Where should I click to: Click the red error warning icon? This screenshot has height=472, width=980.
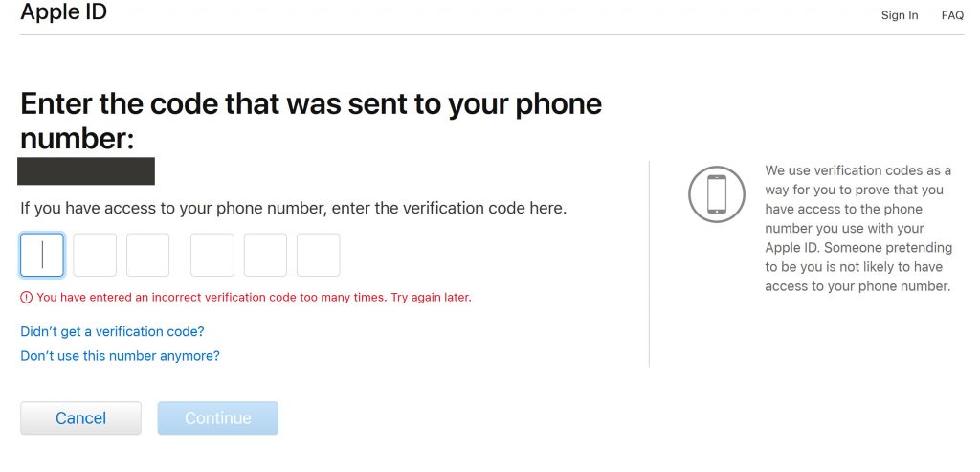[x=26, y=298]
